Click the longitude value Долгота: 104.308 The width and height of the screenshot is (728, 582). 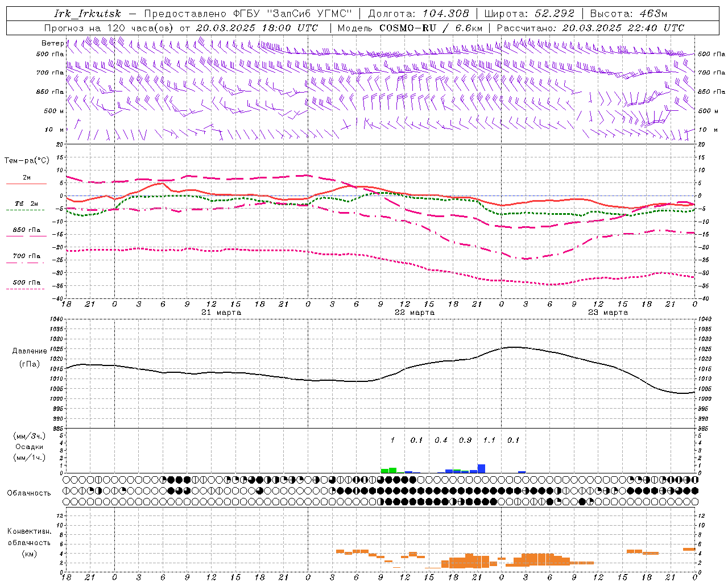pos(419,14)
